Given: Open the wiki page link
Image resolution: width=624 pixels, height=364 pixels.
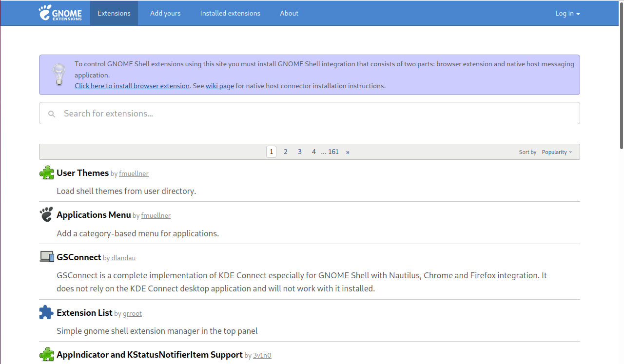Looking at the screenshot, I should coord(220,86).
